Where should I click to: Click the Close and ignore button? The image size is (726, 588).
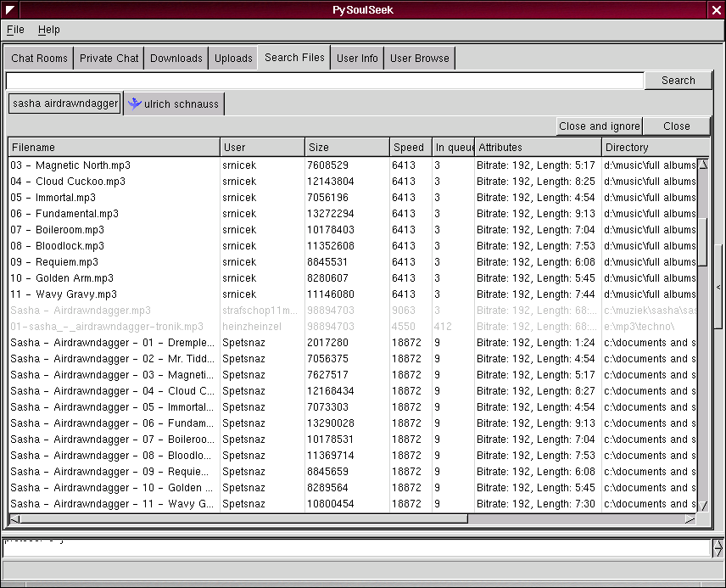tap(600, 126)
